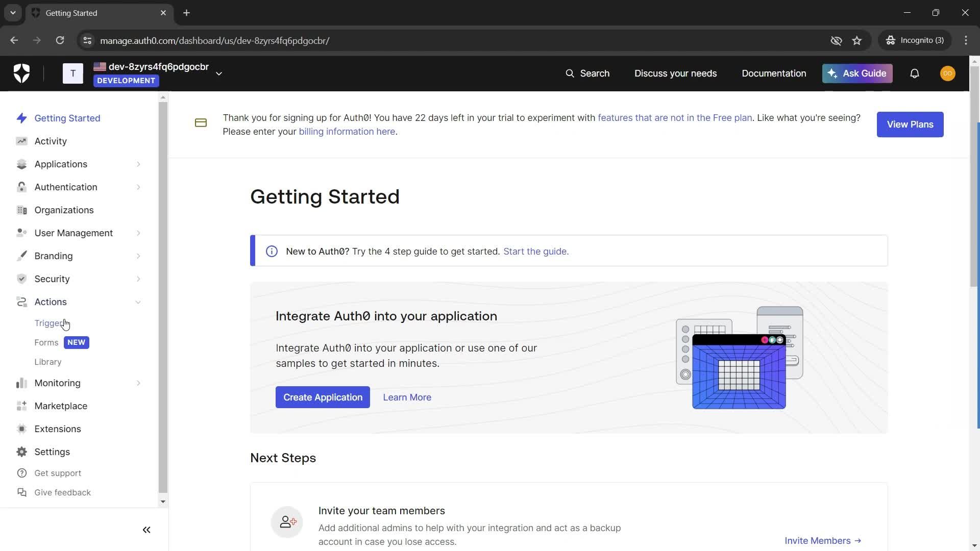Open billing information here link

click(x=347, y=132)
